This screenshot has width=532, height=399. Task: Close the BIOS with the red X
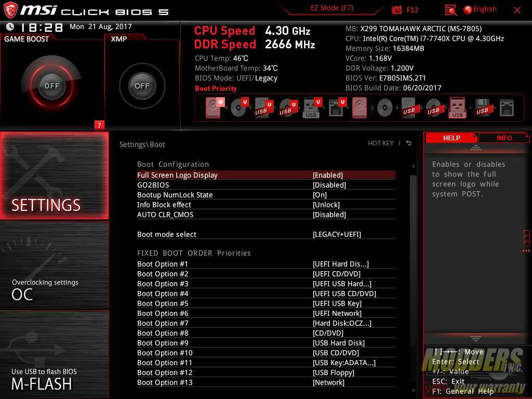(517, 10)
